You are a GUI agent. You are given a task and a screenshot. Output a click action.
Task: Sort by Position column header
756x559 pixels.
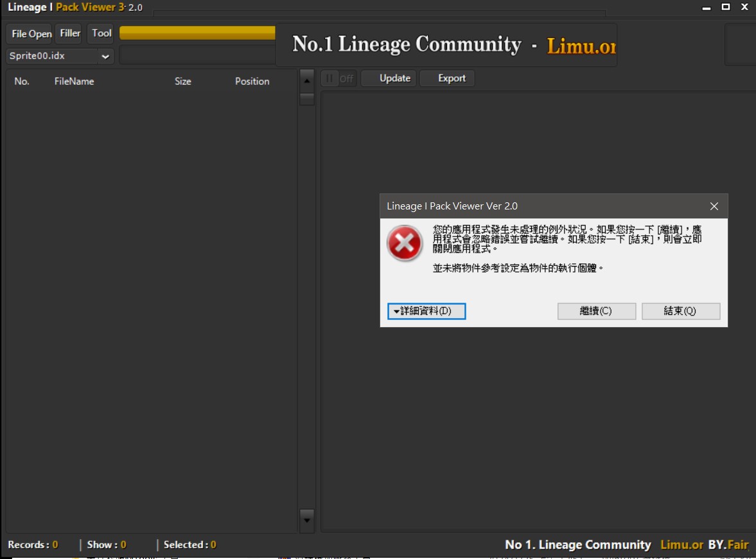(x=252, y=82)
